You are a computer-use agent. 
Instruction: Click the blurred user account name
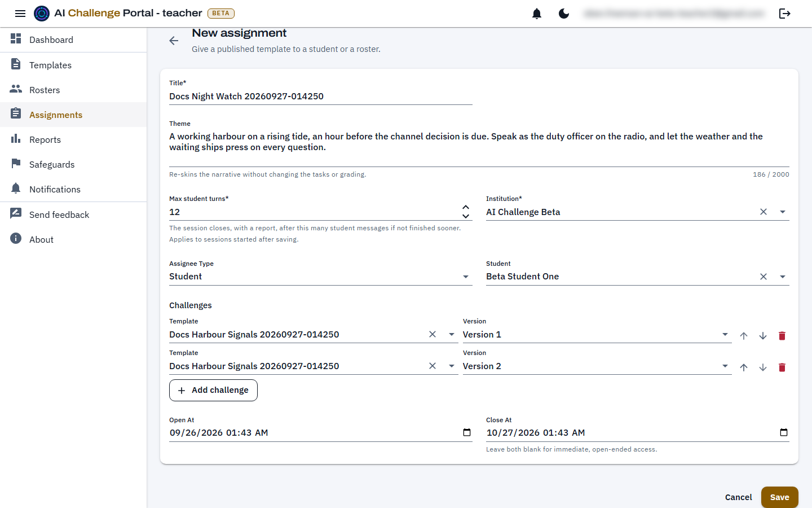(674, 14)
